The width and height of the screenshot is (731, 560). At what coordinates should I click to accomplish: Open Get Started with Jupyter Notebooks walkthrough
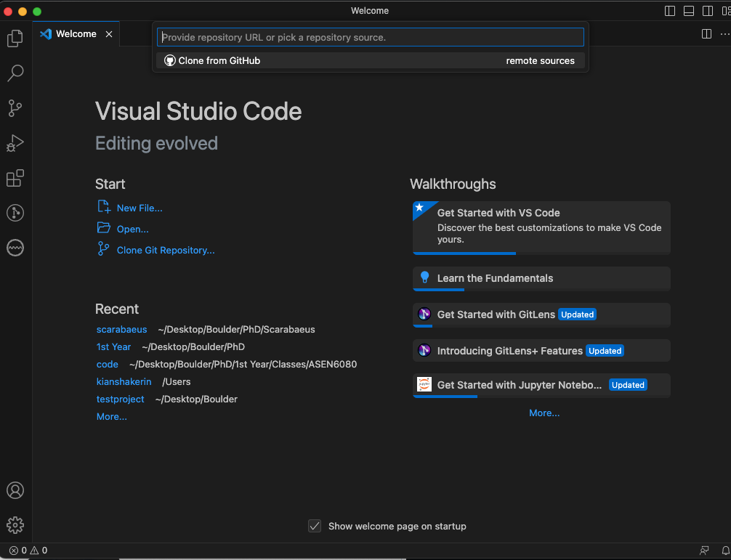click(x=541, y=385)
